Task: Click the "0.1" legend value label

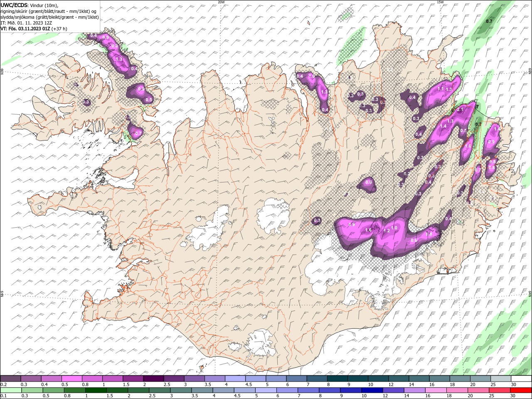Action: (x=3, y=396)
